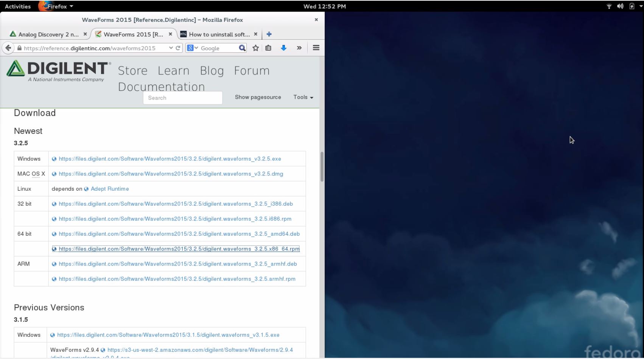Open the search engine selector dropdown
The height and width of the screenshot is (359, 644).
pos(193,48)
